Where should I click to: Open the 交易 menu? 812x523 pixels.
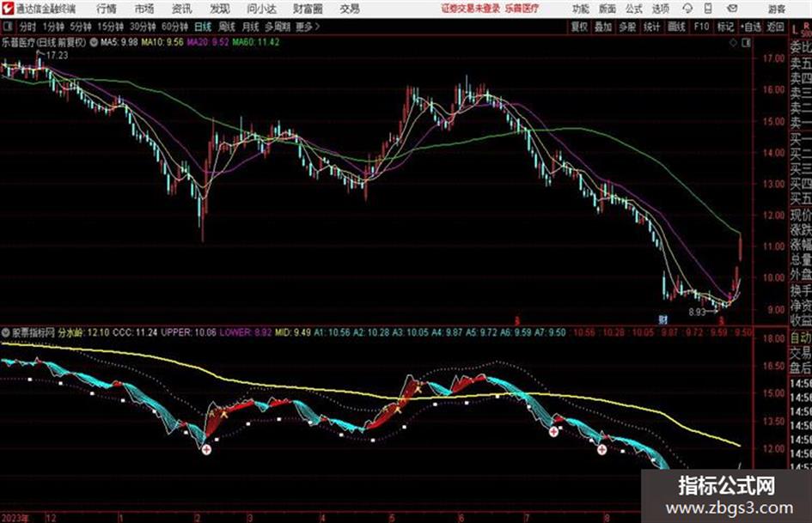click(x=350, y=9)
